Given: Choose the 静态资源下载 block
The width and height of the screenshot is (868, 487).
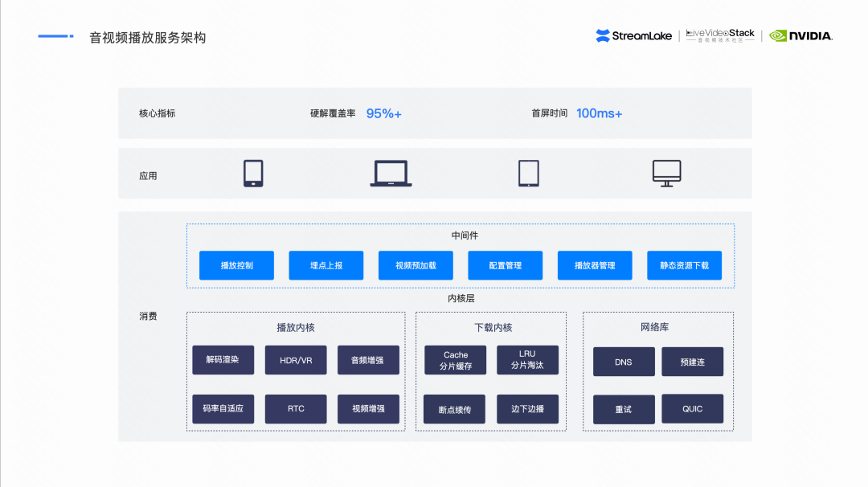Looking at the screenshot, I should 684,265.
